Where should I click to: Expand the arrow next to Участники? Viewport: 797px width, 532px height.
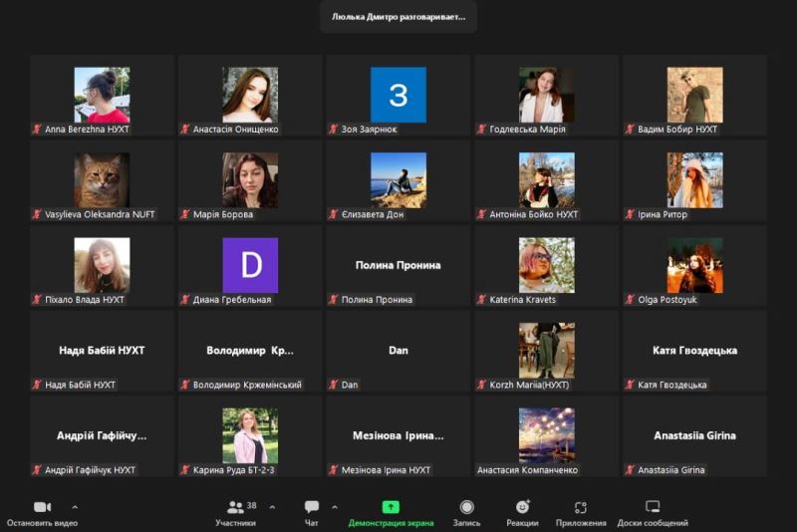[272, 506]
